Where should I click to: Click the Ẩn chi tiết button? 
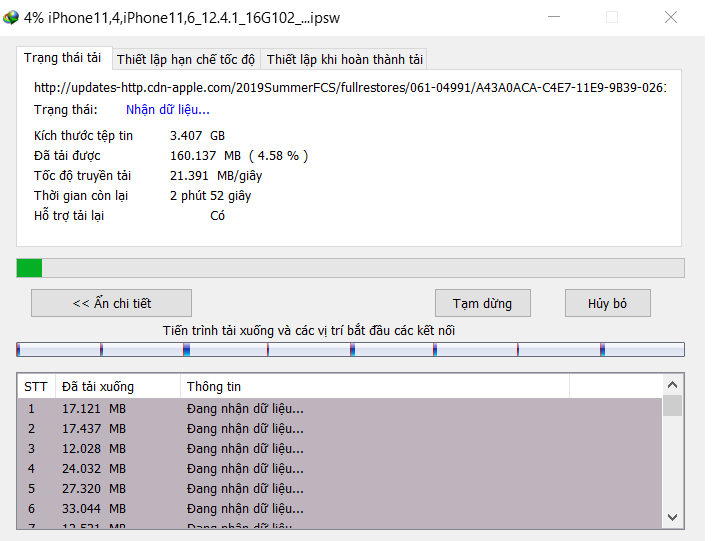pyautogui.click(x=112, y=303)
